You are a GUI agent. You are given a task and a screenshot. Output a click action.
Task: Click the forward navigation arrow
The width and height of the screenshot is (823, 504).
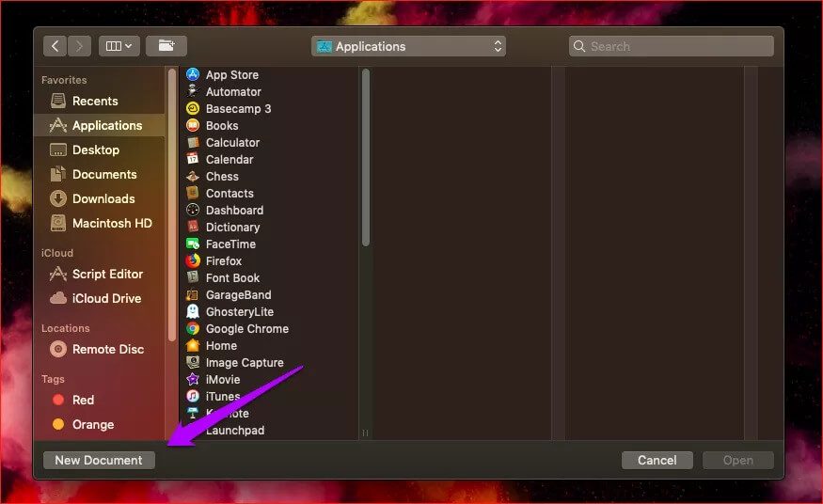coord(79,46)
